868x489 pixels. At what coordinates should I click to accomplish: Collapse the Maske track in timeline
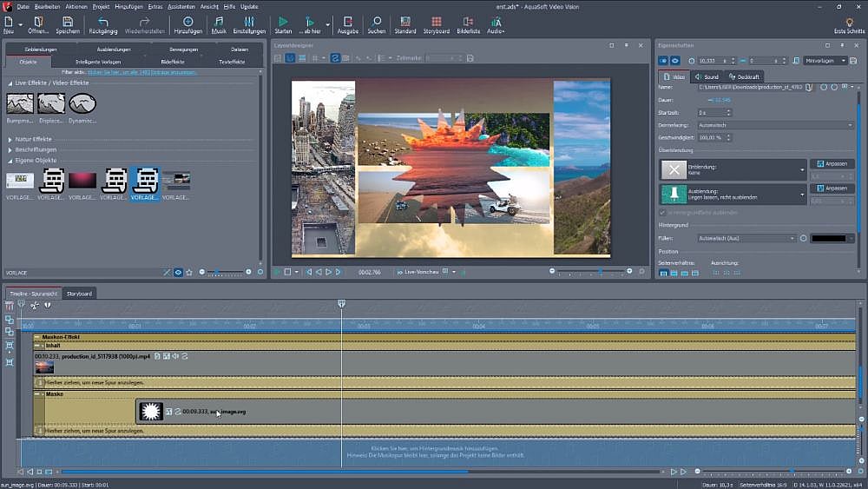point(37,393)
